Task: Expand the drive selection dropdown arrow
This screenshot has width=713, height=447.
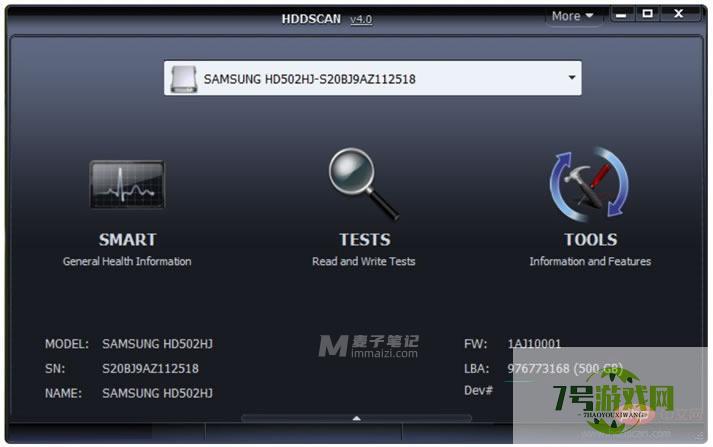Action: pos(572,78)
